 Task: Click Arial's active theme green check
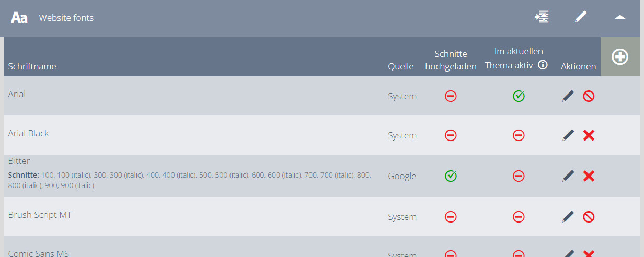coord(519,96)
